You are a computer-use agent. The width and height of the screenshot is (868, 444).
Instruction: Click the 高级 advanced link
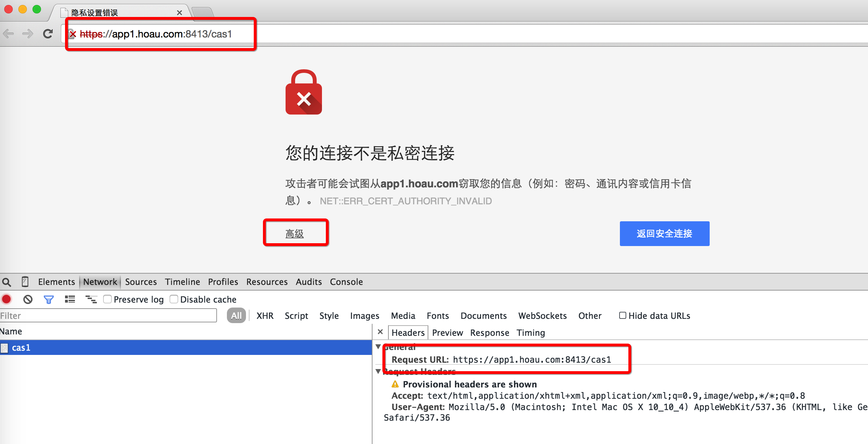click(x=294, y=234)
